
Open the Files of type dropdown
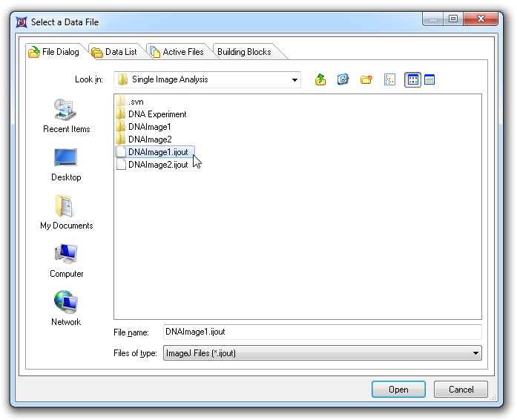475,353
